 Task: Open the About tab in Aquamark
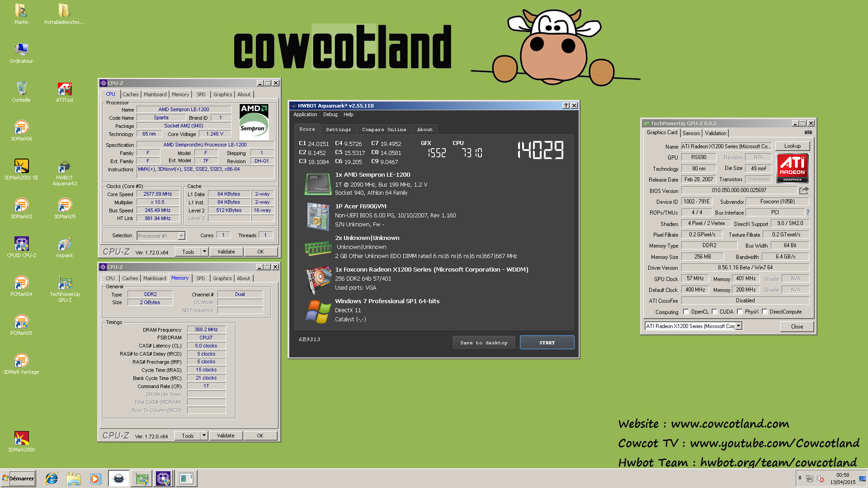click(425, 130)
